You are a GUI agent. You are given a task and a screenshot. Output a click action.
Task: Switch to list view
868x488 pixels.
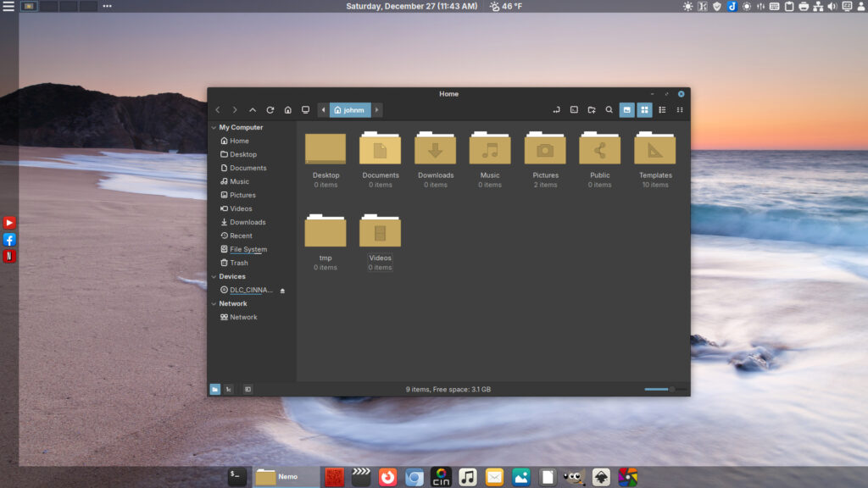[x=662, y=110]
